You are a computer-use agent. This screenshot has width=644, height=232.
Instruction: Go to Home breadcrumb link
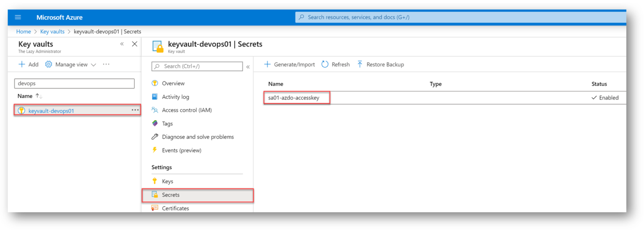(23, 31)
